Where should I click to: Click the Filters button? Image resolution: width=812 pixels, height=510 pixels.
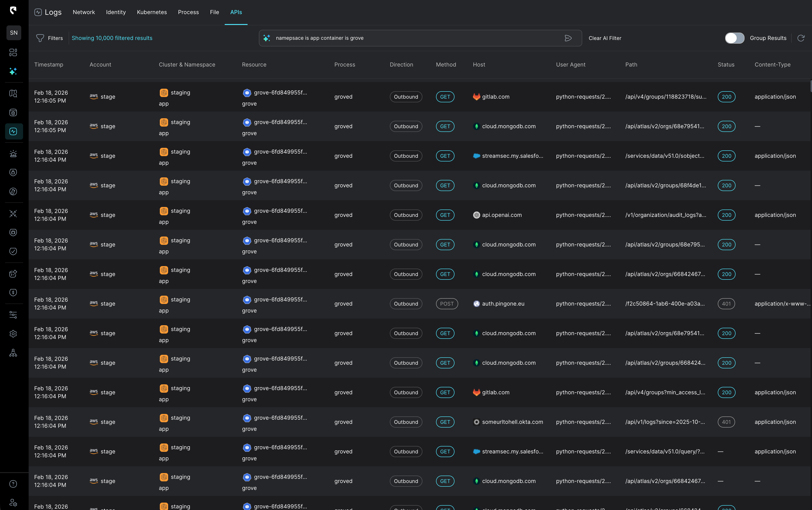[50, 38]
